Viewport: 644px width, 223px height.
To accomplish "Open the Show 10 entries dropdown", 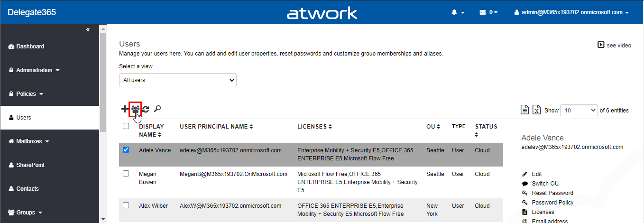I will coord(579,110).
